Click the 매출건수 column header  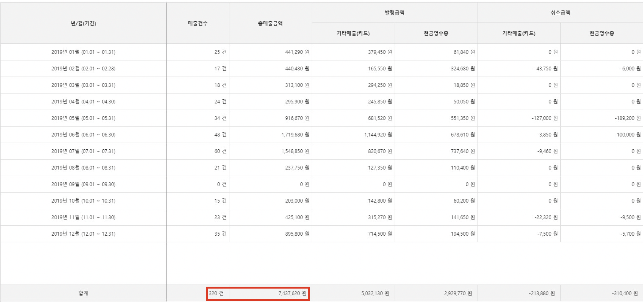pyautogui.click(x=198, y=23)
